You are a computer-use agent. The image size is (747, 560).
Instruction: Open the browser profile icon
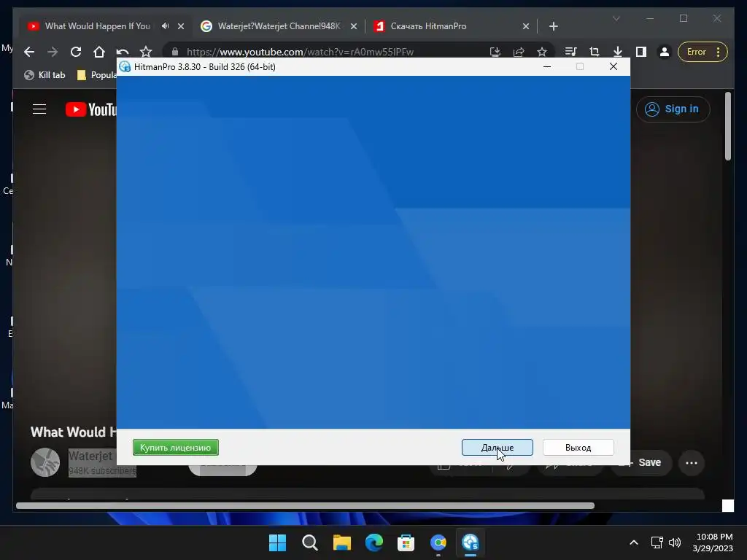[664, 52]
